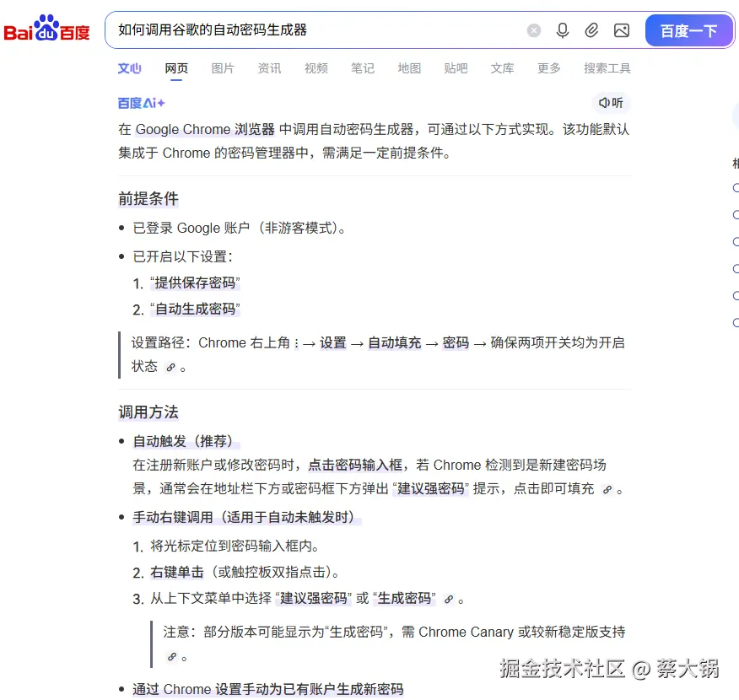The width and height of the screenshot is (739, 700).
Task: Open the 图片 tab
Action: [223, 68]
